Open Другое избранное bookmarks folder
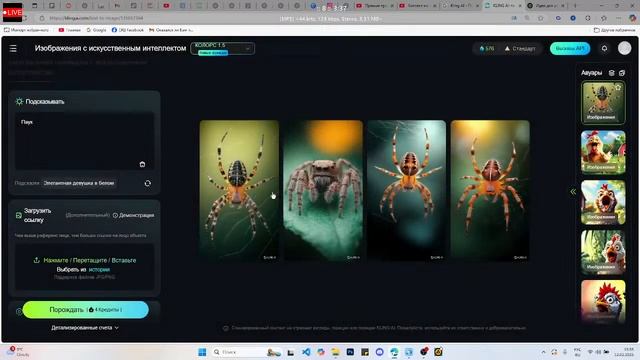640x360 pixels. coord(614,30)
